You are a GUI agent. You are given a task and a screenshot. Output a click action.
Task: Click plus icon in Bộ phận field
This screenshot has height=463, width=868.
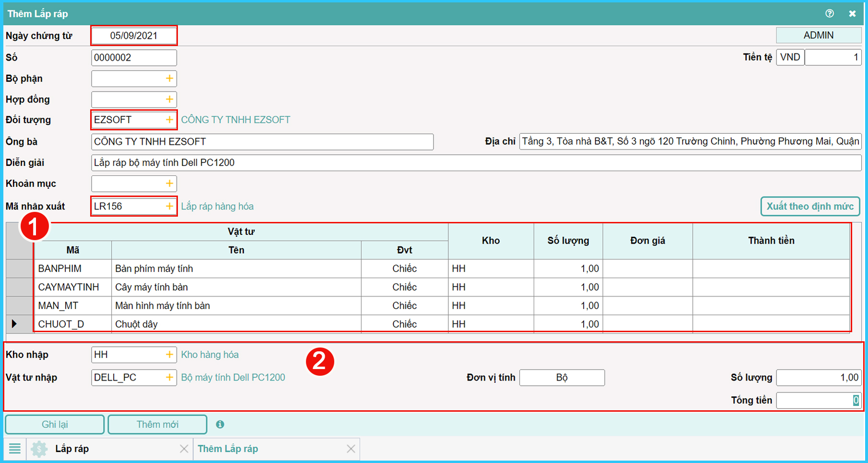tap(169, 79)
